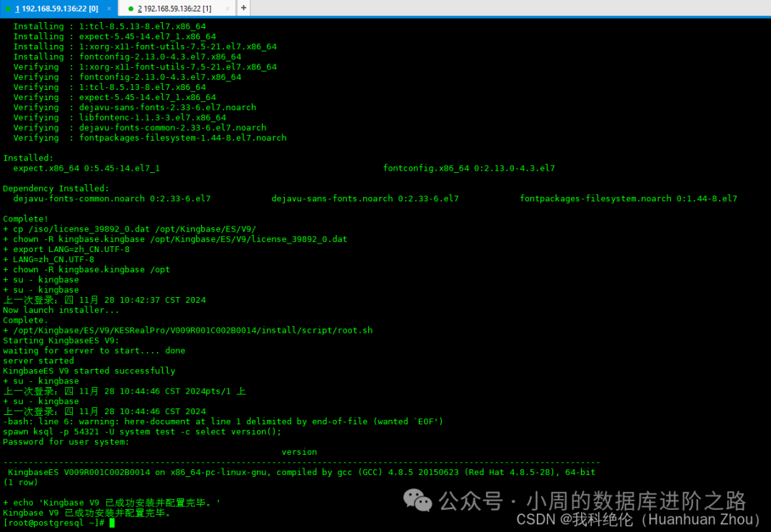
Task: Click 'server started' line
Action: tap(39, 361)
